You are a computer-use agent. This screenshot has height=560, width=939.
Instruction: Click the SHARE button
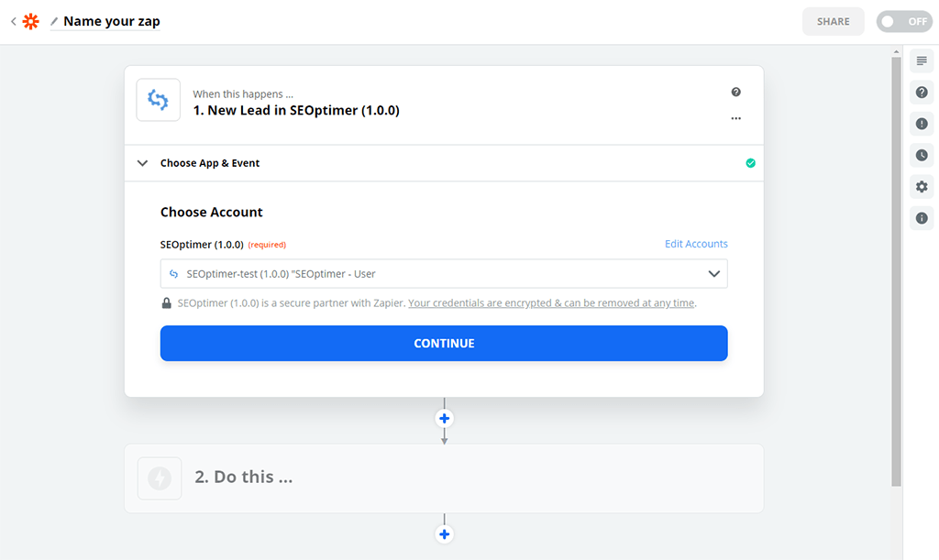[x=833, y=21]
